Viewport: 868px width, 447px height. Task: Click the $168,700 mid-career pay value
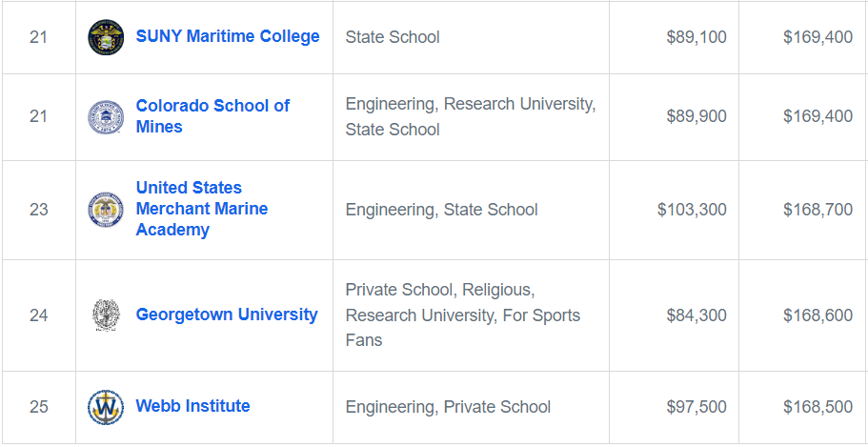coord(818,210)
